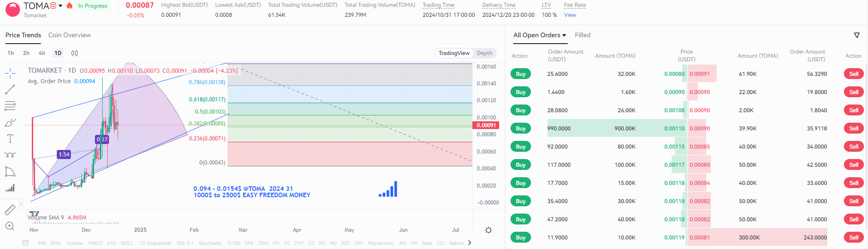Click the calendar icon below the chart
This screenshot has height=249, width=868.
25,243
